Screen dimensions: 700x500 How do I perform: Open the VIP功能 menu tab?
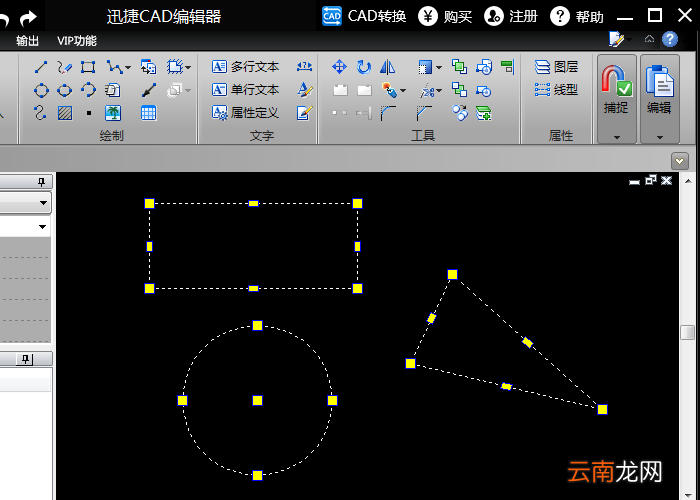pyautogui.click(x=77, y=41)
